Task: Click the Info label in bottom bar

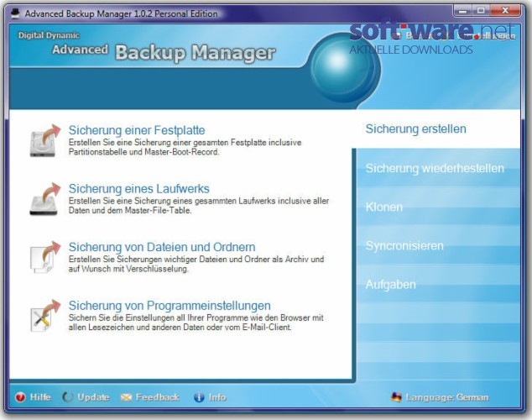Action: 217,397
